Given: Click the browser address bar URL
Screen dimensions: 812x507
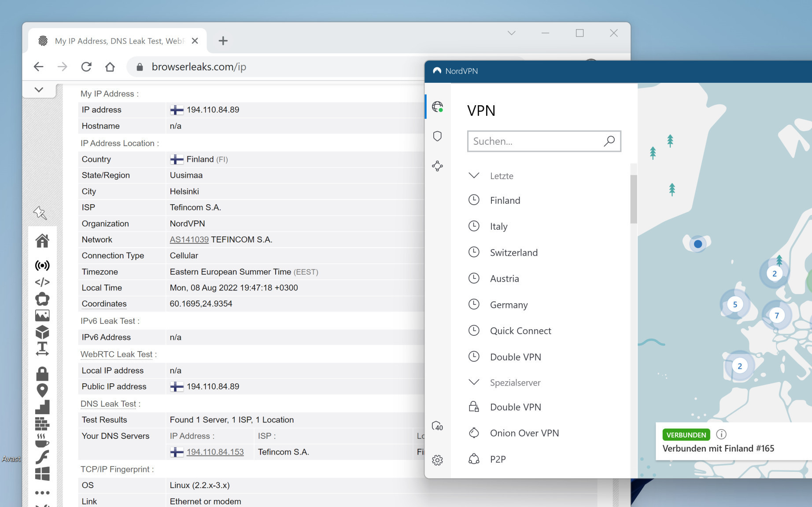Looking at the screenshot, I should pyautogui.click(x=199, y=67).
